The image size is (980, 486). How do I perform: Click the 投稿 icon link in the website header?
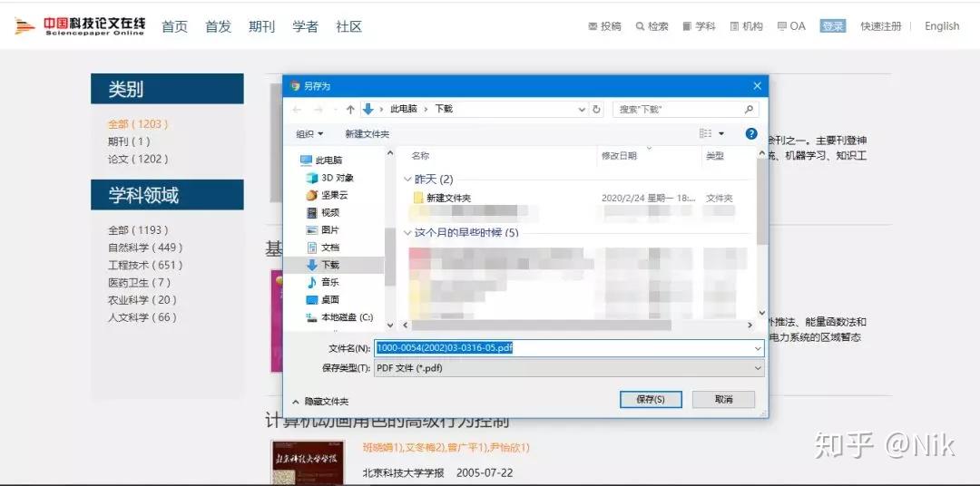(x=604, y=26)
